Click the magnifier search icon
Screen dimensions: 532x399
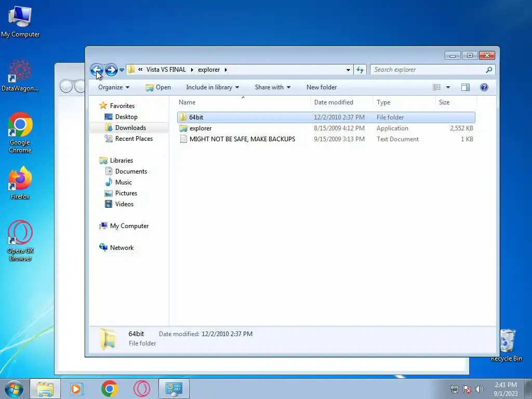[489, 70]
